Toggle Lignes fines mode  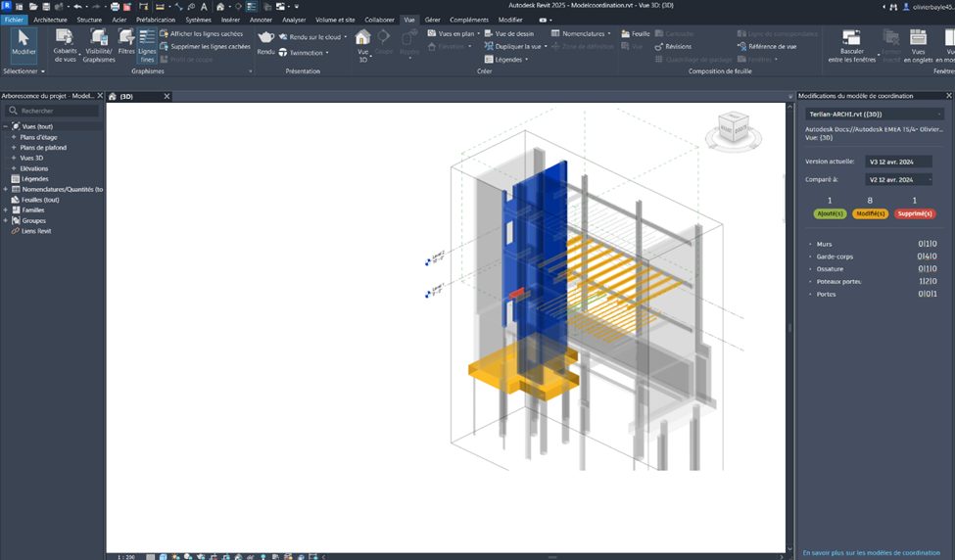[x=147, y=46]
